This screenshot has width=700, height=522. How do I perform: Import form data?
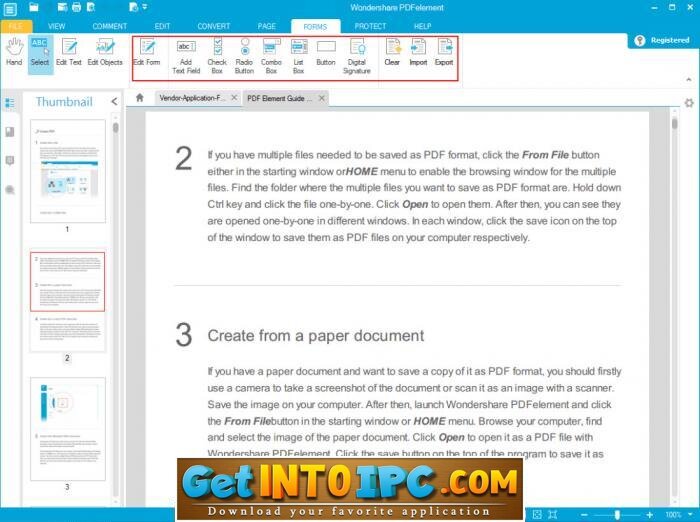418,53
